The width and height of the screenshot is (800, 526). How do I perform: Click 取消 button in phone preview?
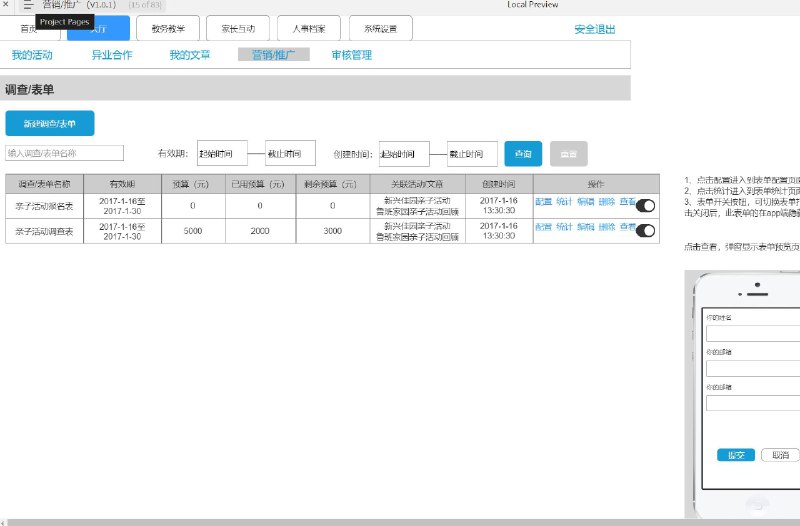(780, 455)
